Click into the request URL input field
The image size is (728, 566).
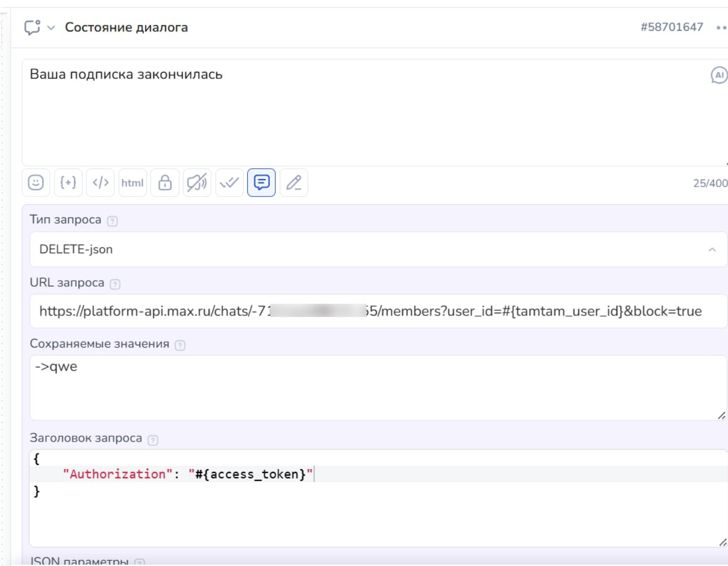[378, 311]
